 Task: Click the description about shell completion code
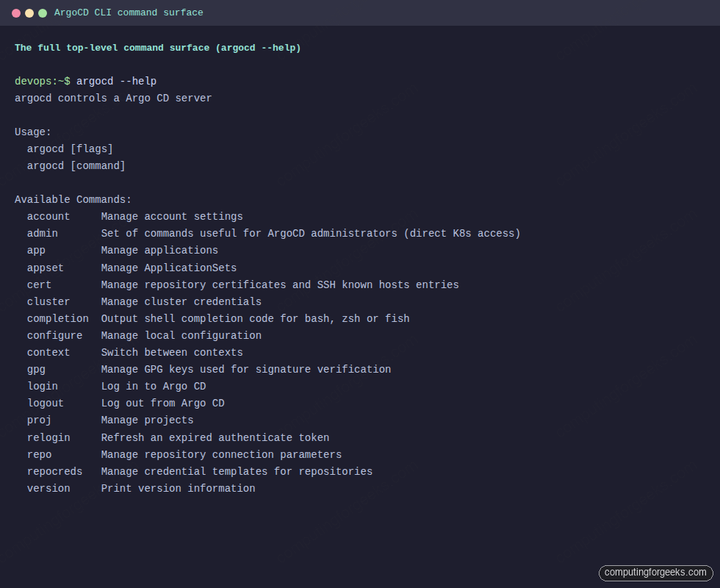click(255, 319)
